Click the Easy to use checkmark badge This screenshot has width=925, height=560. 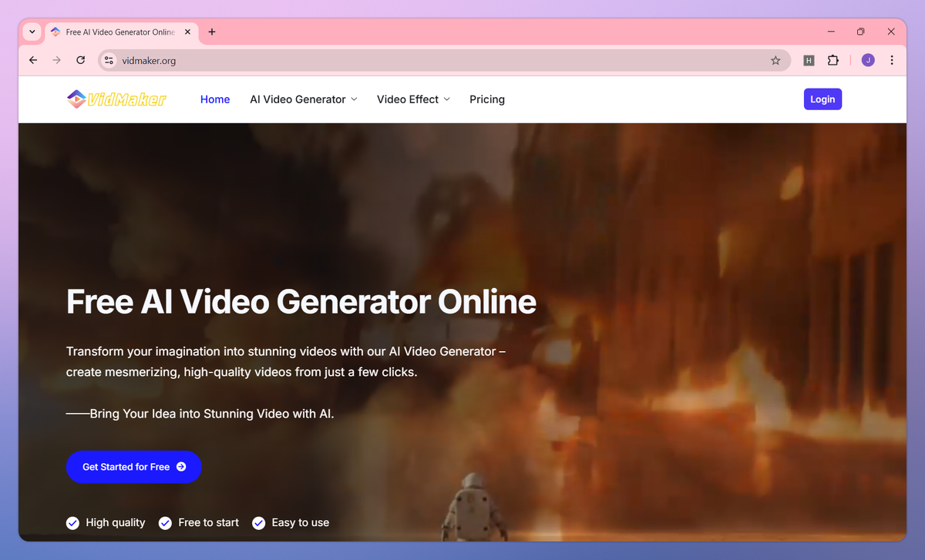point(258,522)
